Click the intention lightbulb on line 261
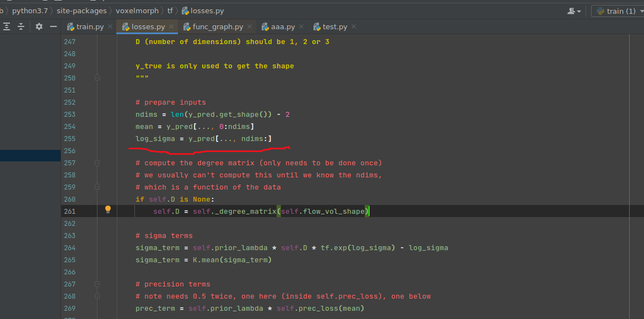 click(x=108, y=209)
